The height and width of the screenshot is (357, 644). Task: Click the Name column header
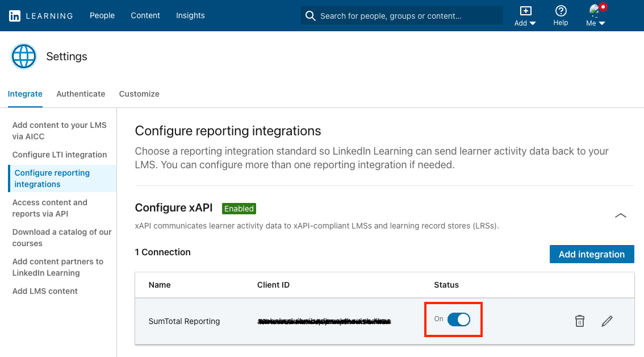(x=160, y=285)
